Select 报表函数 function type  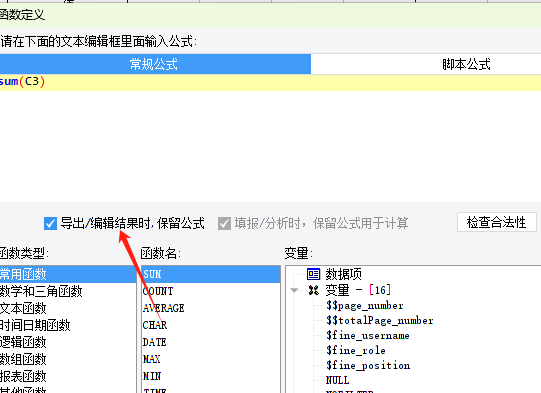pyautogui.click(x=68, y=376)
